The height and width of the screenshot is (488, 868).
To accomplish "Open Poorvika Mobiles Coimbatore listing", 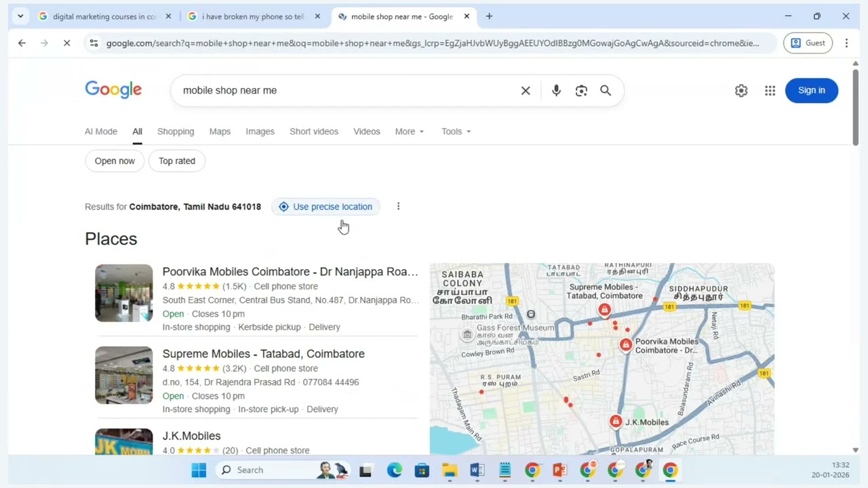I will tap(290, 272).
